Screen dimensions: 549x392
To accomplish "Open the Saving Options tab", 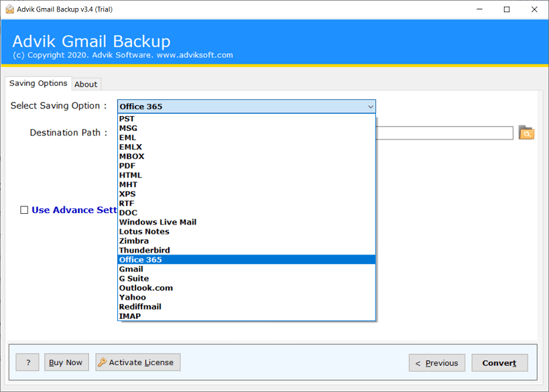I will 38,83.
